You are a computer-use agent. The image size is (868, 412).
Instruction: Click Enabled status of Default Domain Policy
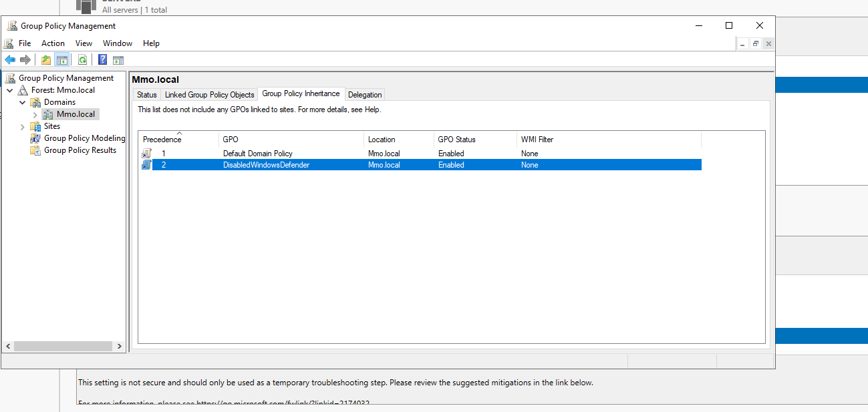pos(451,154)
